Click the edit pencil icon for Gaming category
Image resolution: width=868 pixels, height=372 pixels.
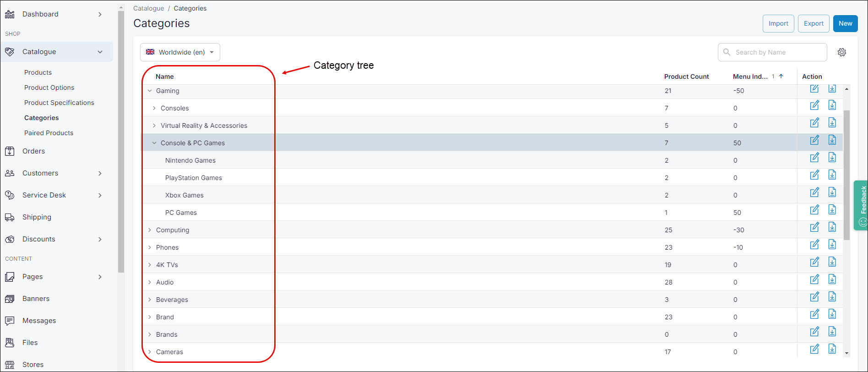tap(814, 88)
